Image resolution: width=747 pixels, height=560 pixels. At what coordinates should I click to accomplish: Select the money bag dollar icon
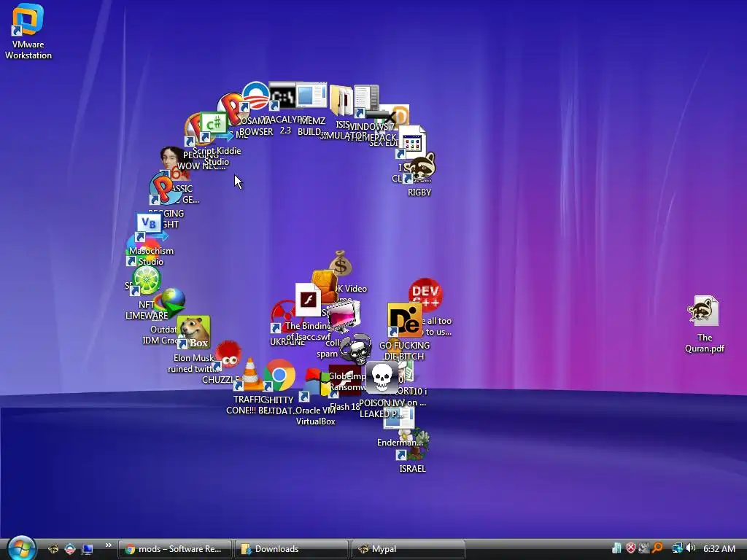[341, 263]
